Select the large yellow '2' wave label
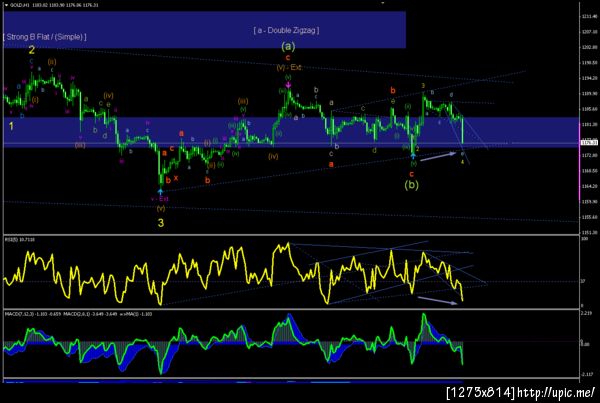 (x=32, y=50)
